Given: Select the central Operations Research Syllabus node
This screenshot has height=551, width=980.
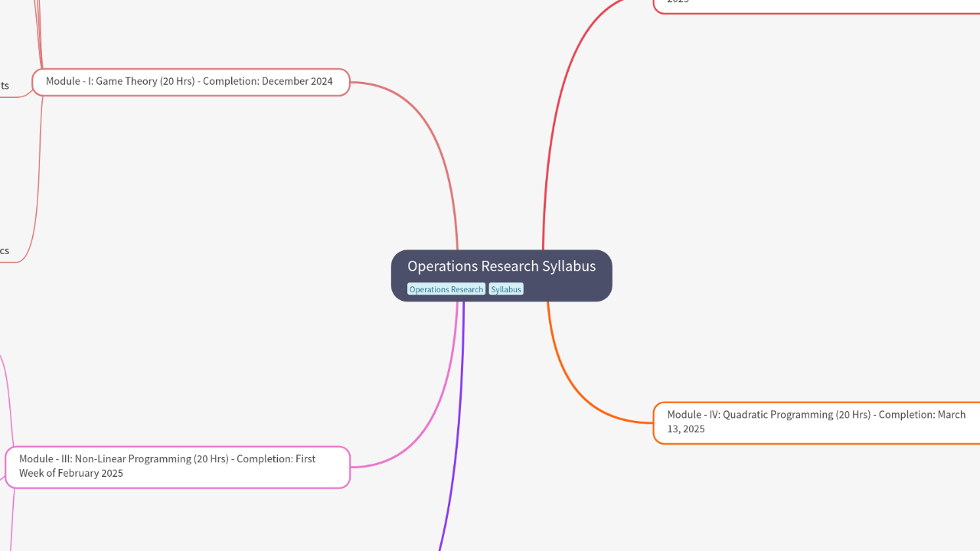Looking at the screenshot, I should pyautogui.click(x=501, y=275).
